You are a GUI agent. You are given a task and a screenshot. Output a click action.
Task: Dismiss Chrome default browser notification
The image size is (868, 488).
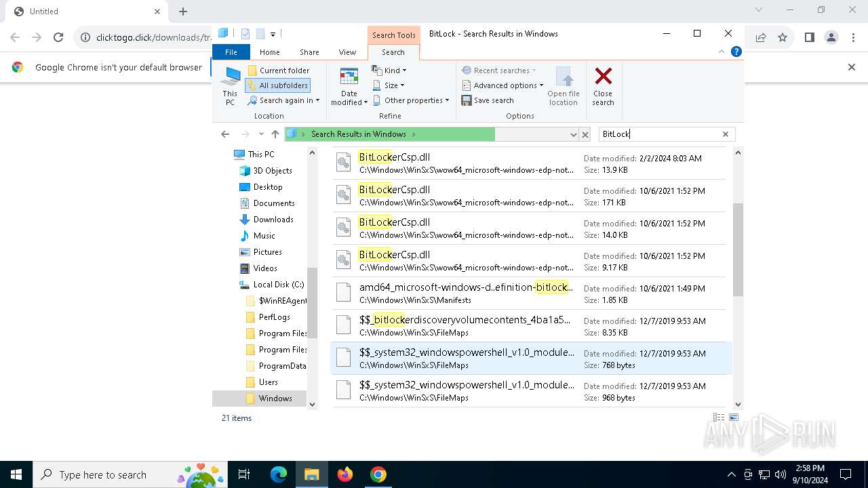(852, 67)
